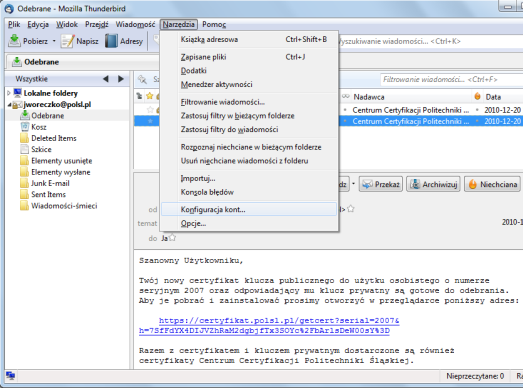Viewport: 523px width, 388px height.
Task: Toggle star on selected message row
Action: [x=150, y=121]
